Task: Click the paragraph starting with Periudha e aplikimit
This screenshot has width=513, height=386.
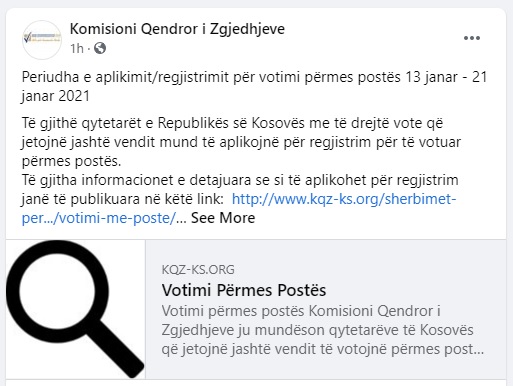Action: [255, 87]
